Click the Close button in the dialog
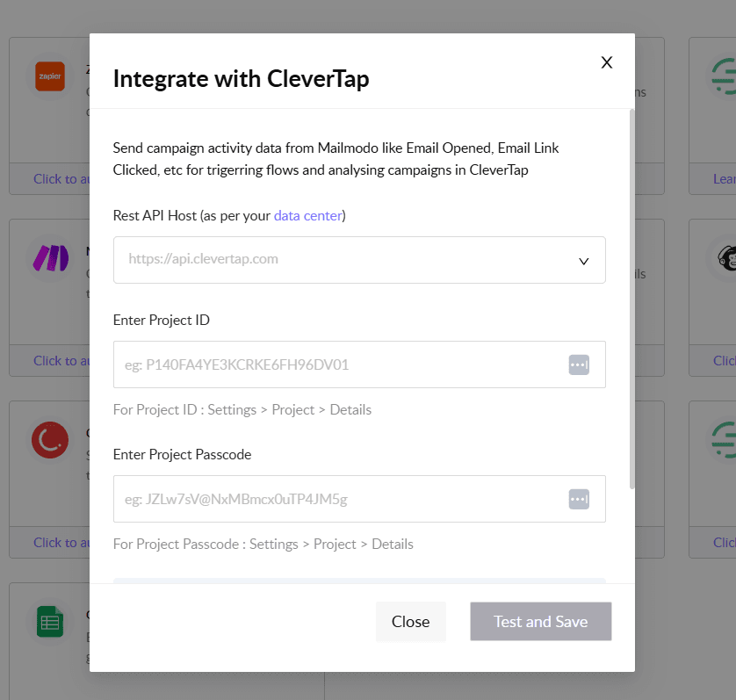The height and width of the screenshot is (700, 736). click(x=410, y=621)
